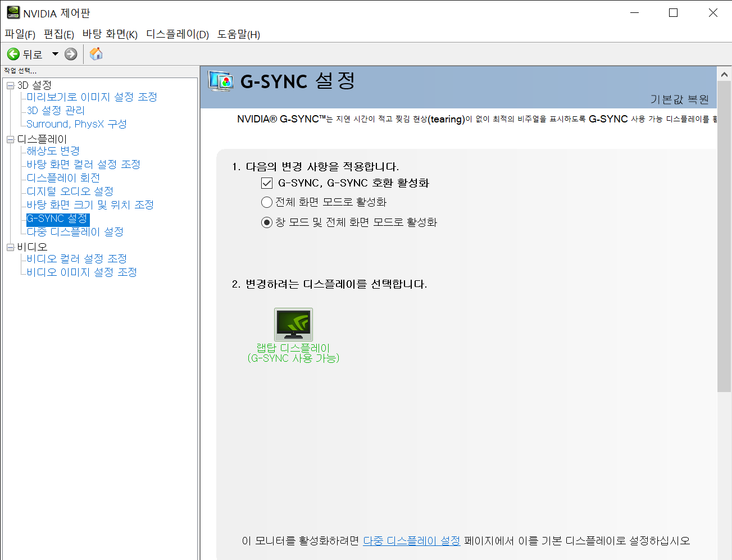Viewport: 732px width, 560px height.
Task: Open 3D 설정 관리 page
Action: (56, 111)
